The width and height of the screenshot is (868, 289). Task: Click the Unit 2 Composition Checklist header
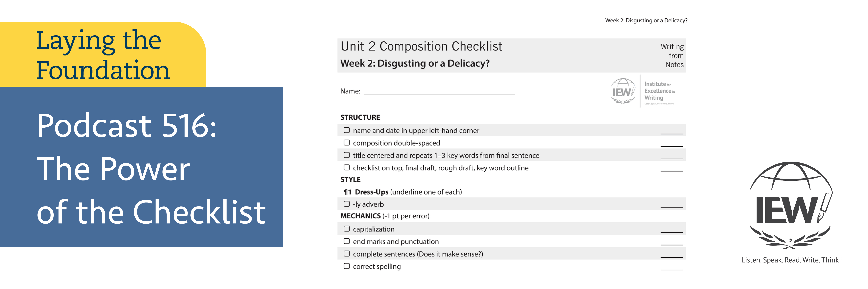pyautogui.click(x=421, y=46)
